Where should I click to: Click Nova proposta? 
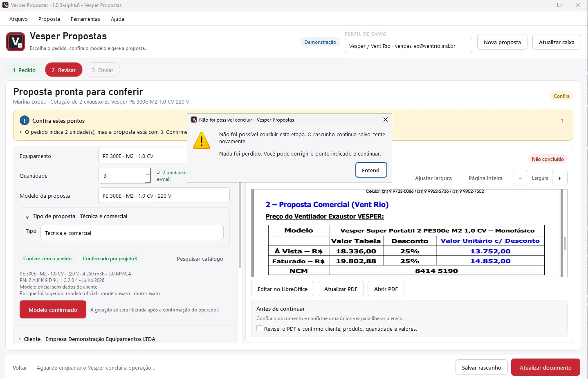click(x=502, y=42)
